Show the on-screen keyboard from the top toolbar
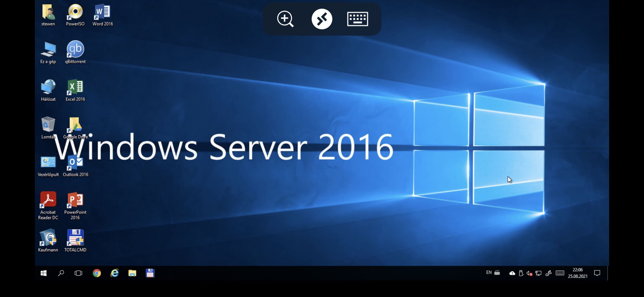The height and width of the screenshot is (297, 644). pos(358,19)
